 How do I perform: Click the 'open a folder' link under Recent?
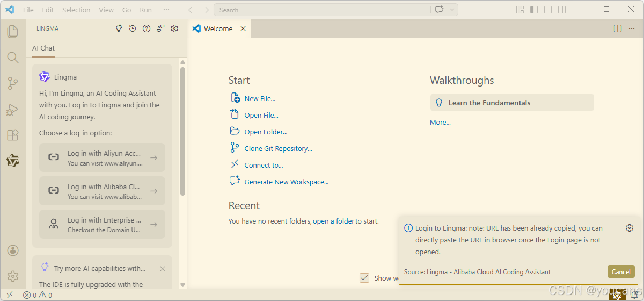pyautogui.click(x=333, y=221)
